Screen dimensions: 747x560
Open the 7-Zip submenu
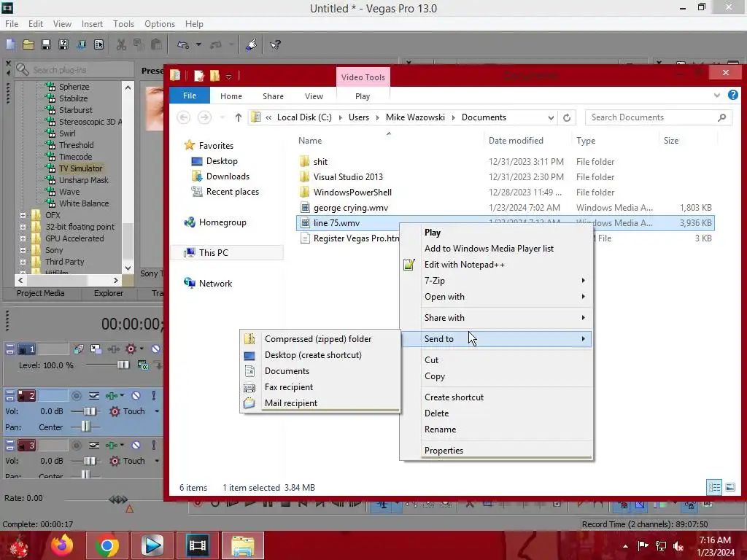[497, 281]
